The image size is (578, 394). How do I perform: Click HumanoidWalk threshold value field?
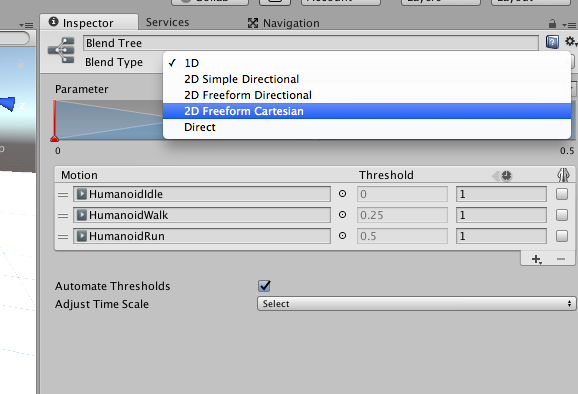pos(402,215)
